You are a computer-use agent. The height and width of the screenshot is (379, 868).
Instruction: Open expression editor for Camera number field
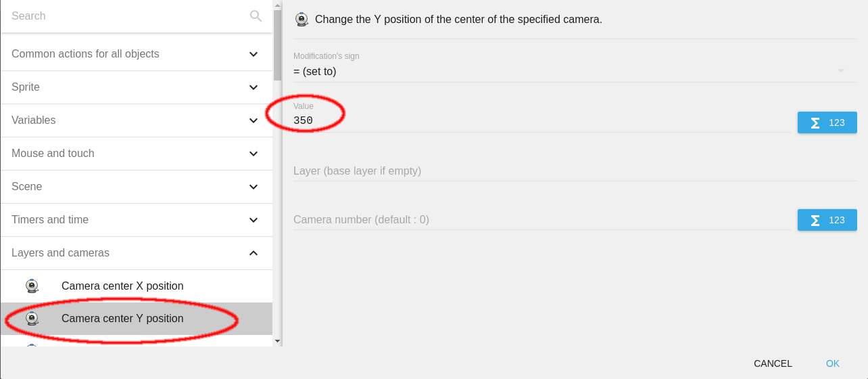(x=827, y=220)
